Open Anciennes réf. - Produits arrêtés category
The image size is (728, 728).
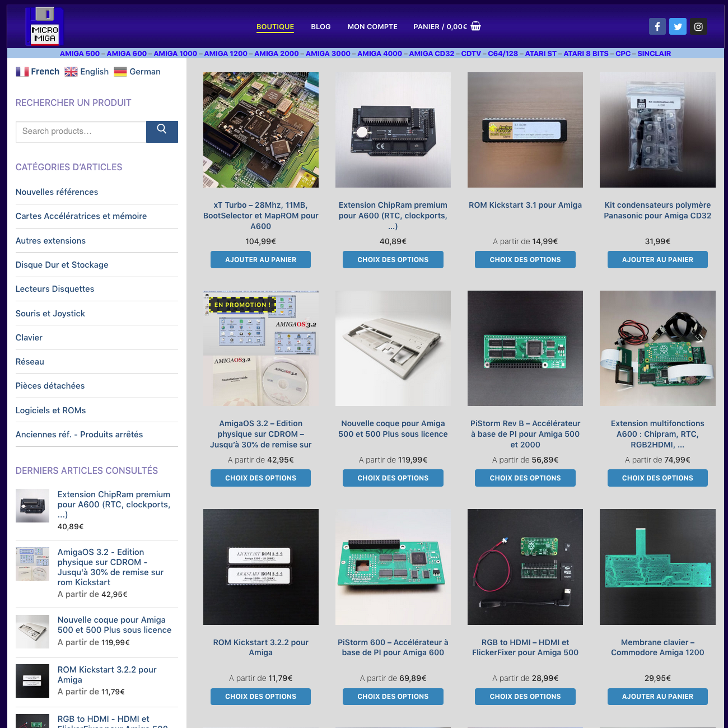point(79,435)
